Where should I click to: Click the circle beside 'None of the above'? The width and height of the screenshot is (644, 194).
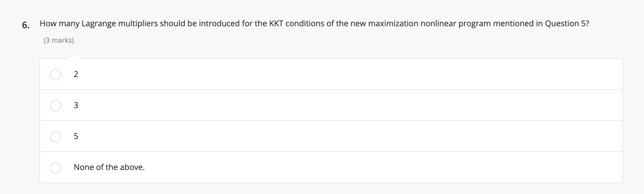click(56, 167)
